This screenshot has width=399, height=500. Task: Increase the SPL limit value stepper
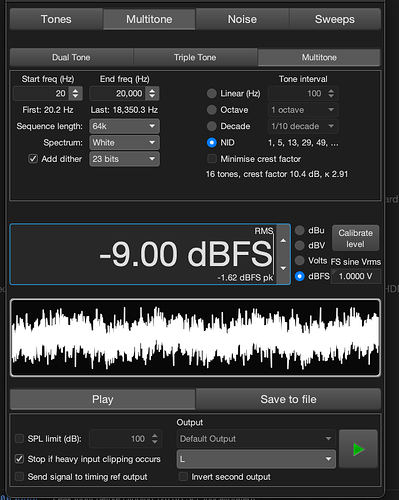(x=155, y=436)
